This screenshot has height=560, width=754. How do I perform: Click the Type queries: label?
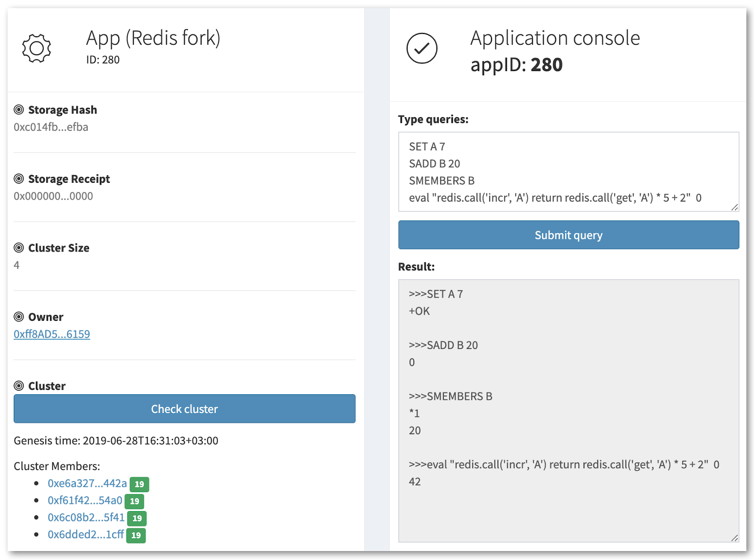click(433, 119)
